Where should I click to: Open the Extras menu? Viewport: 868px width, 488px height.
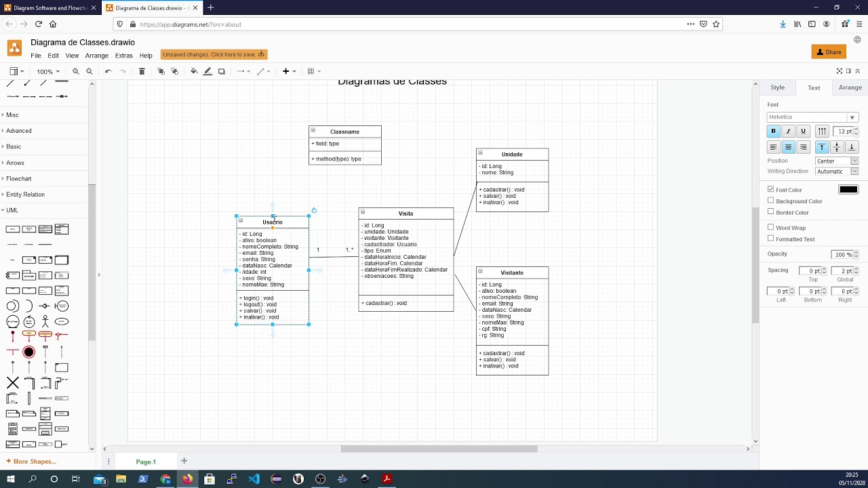(x=123, y=56)
